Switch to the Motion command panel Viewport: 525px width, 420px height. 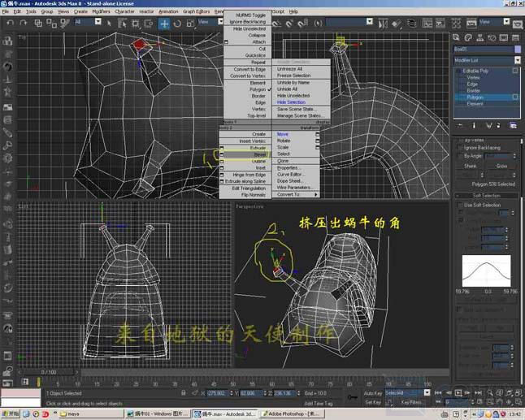click(492, 37)
